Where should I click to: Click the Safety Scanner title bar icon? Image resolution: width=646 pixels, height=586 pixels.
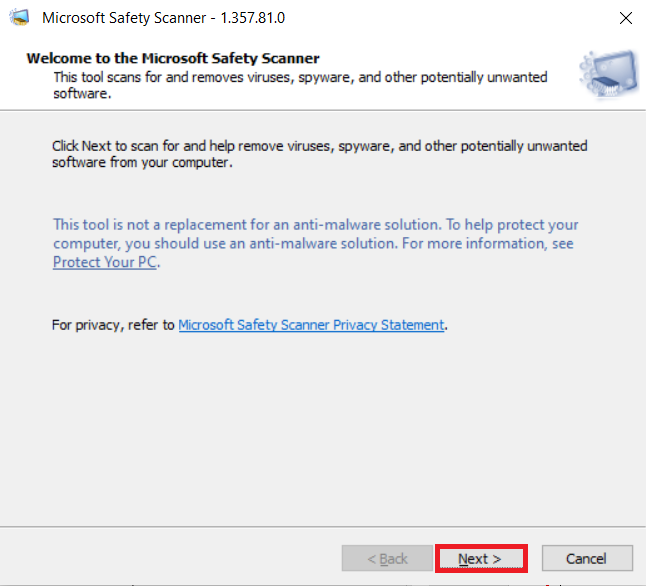[19, 18]
